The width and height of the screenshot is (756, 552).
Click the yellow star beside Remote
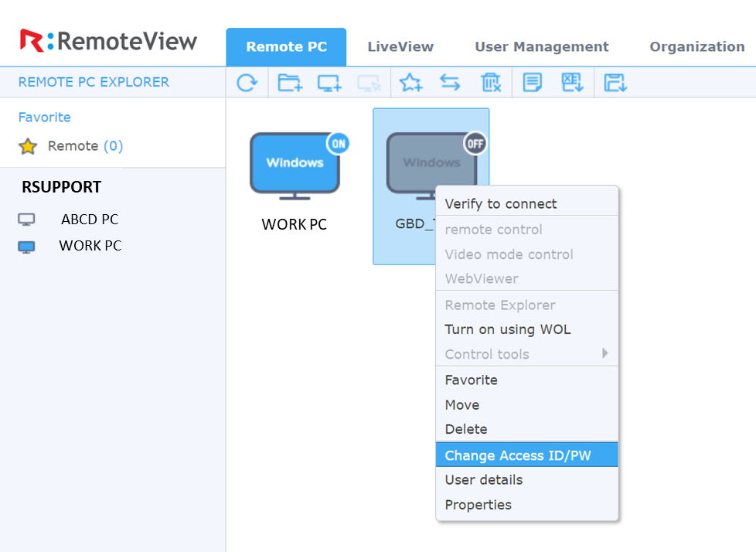28,146
